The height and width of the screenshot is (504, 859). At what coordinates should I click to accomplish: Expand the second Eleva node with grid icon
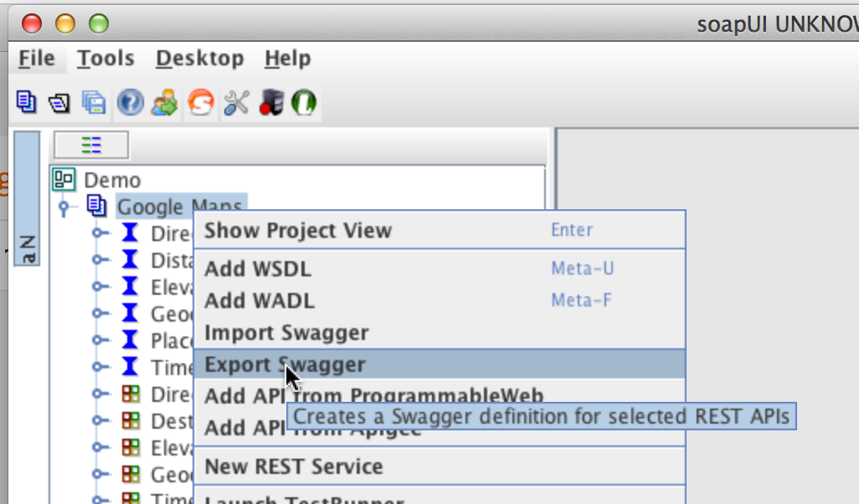coord(99,448)
